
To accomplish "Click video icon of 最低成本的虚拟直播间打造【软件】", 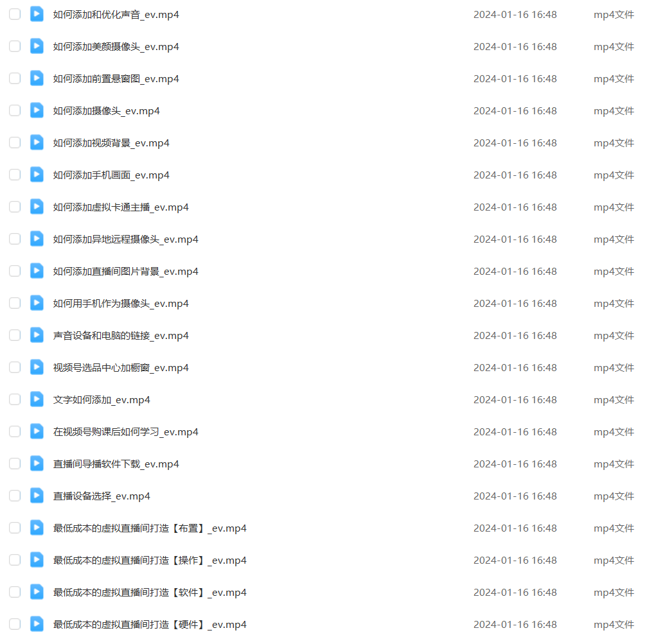I will [37, 592].
